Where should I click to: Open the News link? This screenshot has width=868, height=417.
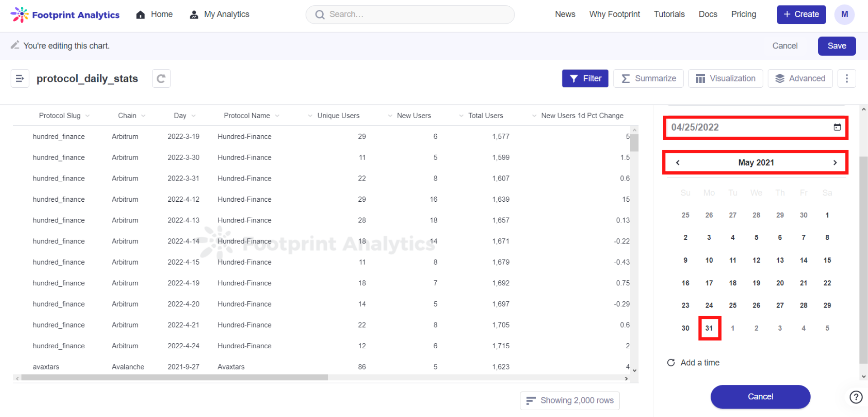(565, 14)
